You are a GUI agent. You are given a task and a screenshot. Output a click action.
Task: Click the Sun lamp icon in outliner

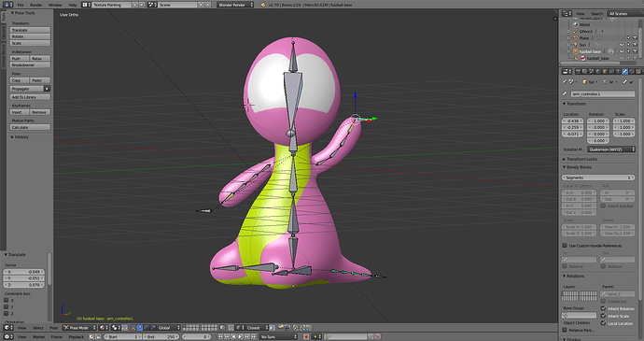click(576, 45)
